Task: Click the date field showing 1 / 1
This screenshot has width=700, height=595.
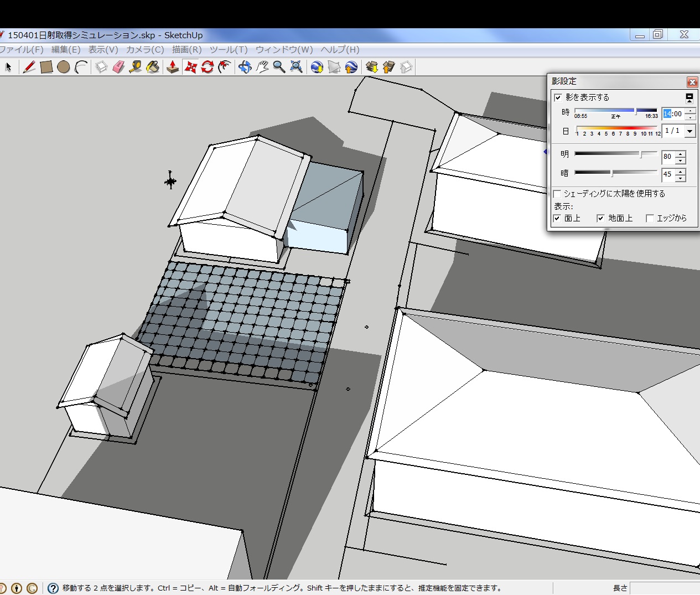Action: (673, 131)
